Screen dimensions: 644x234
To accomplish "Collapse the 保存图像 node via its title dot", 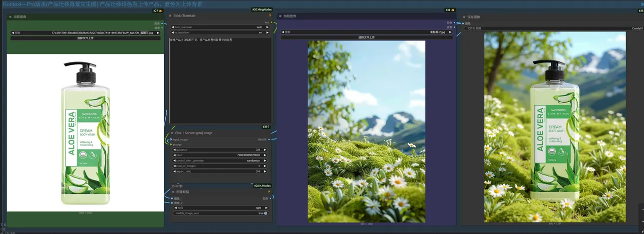I will pyautogui.click(x=464, y=16).
